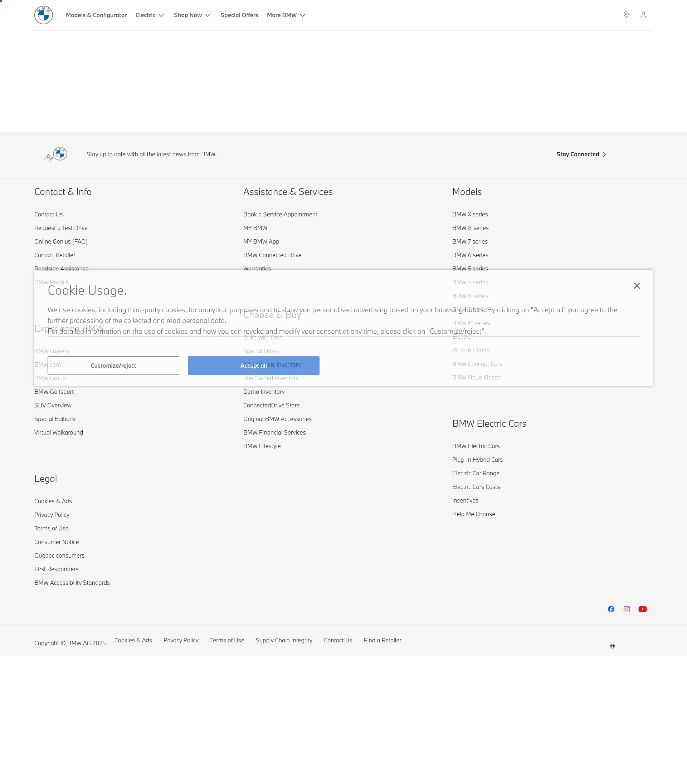Click Terms of Use in bottom footer bar
Viewport: 687px width, 784px height.
[x=227, y=640]
